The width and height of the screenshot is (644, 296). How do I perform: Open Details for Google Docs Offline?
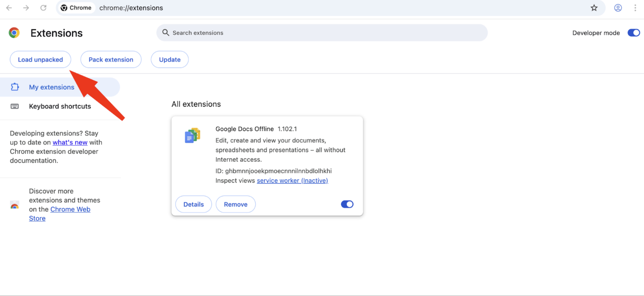[x=194, y=204]
